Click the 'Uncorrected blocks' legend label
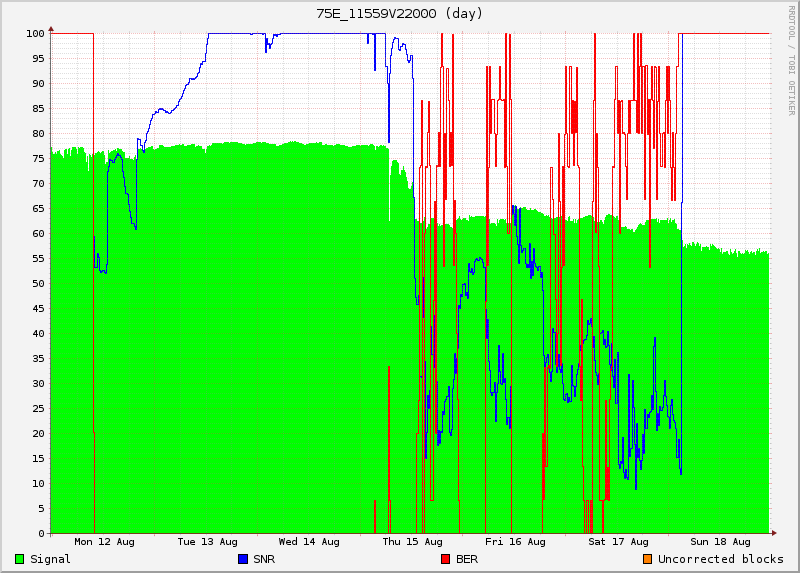800x573 pixels. pos(720,559)
